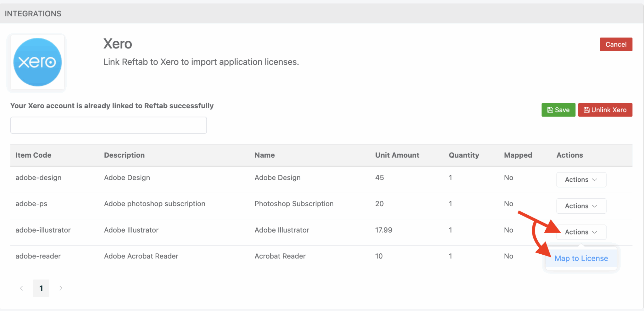Focus the empty text field below linked message
This screenshot has height=311, width=644.
[108, 125]
